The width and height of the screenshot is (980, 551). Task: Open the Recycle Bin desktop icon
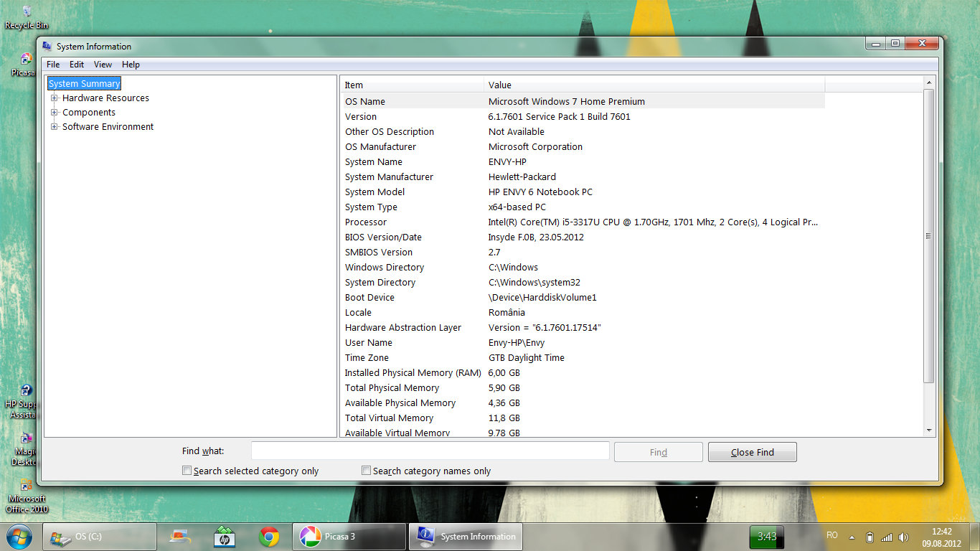point(27,16)
